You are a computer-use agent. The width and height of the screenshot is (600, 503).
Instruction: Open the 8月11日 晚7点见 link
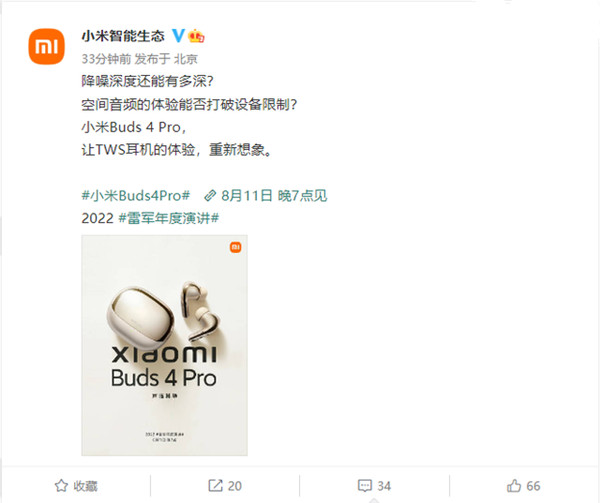[x=274, y=196]
